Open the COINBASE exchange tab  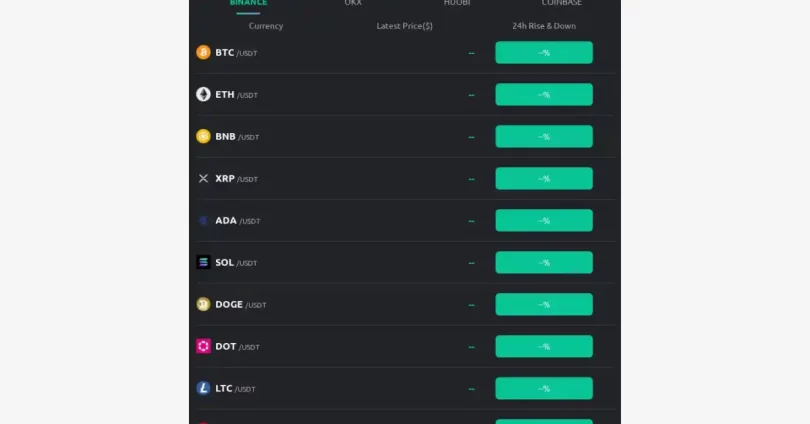[x=562, y=3]
